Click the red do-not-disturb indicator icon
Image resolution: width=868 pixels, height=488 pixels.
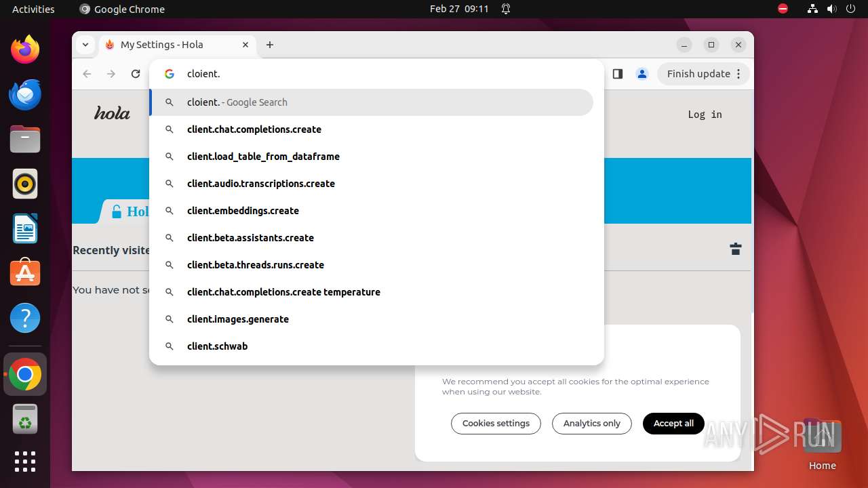[x=783, y=9]
